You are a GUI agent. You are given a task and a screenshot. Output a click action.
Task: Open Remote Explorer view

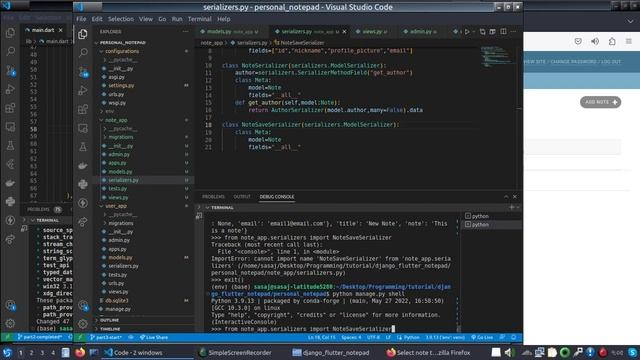click(83, 128)
